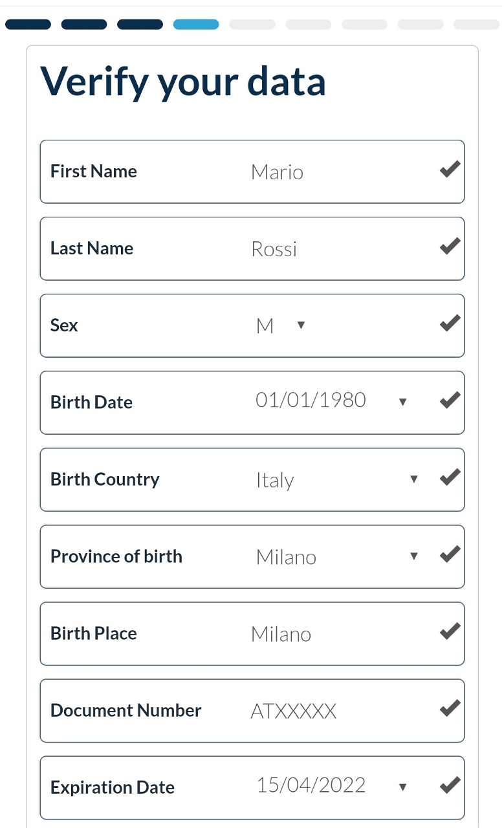Open the Expiration Date dropdown arrow
This screenshot has width=504, height=828.
[402, 787]
